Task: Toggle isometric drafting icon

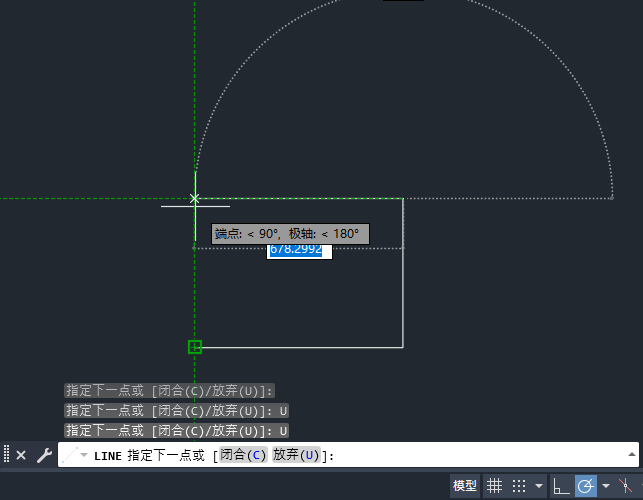Action: (x=625, y=486)
